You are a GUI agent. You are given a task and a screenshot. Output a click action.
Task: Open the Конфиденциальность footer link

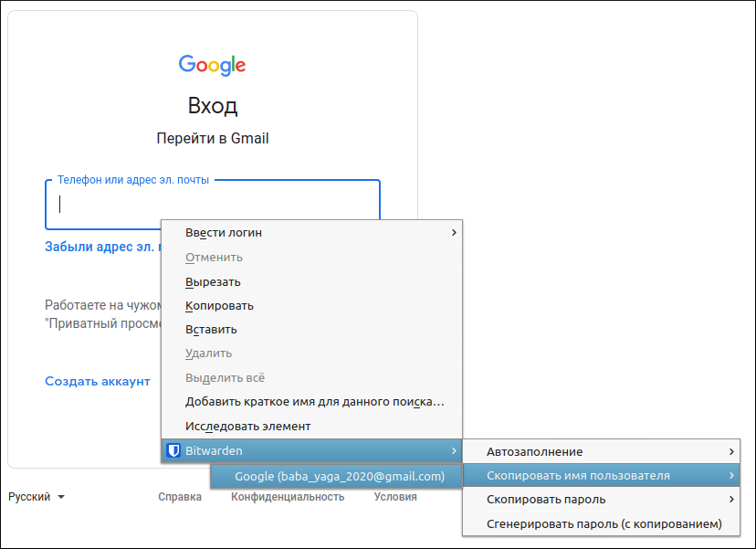coord(288,497)
